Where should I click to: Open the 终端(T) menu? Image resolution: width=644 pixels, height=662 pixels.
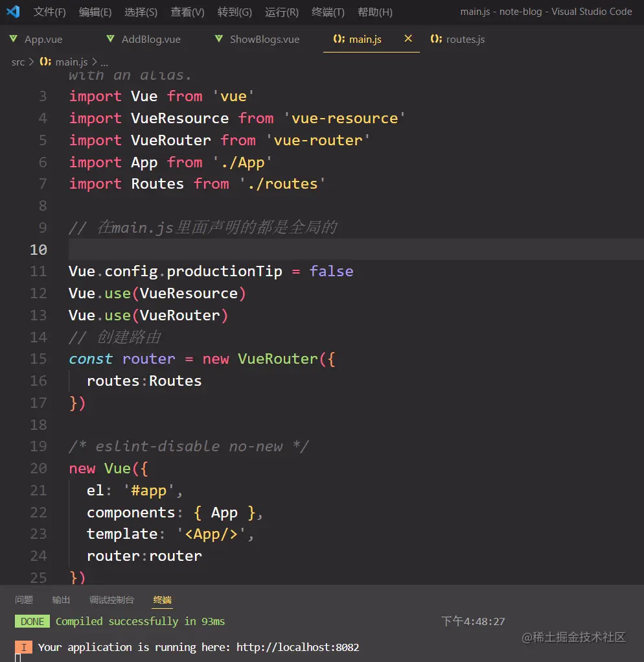328,12
